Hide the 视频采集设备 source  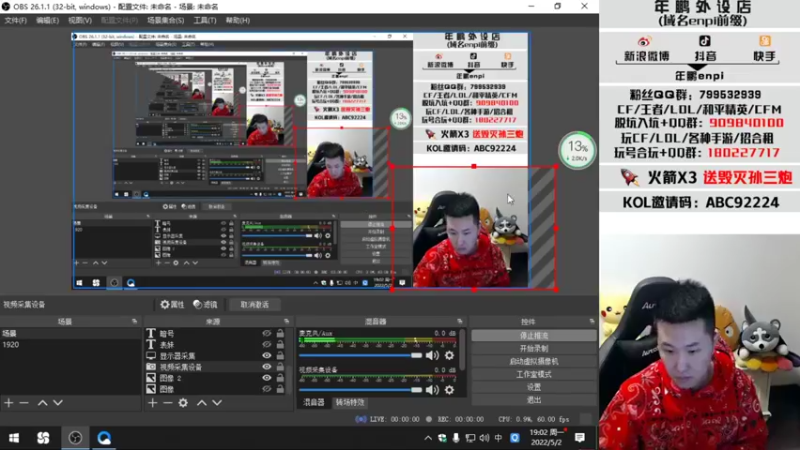[x=266, y=367]
